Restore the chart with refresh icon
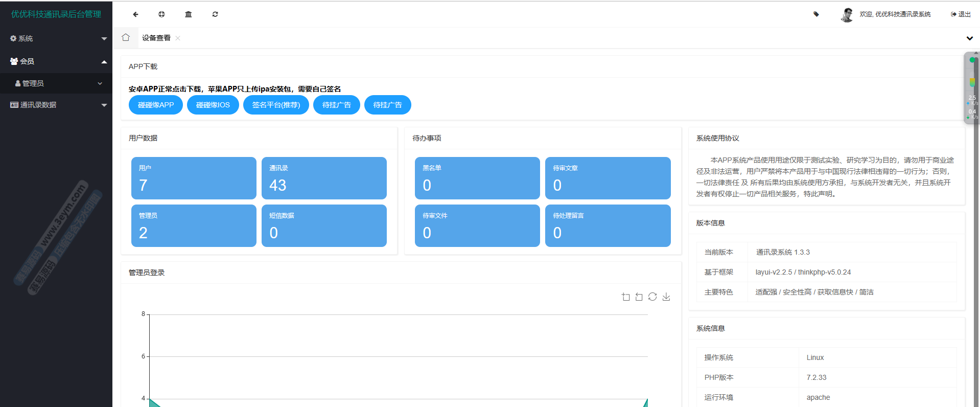Screen dimensions: 980x407 coord(652,297)
